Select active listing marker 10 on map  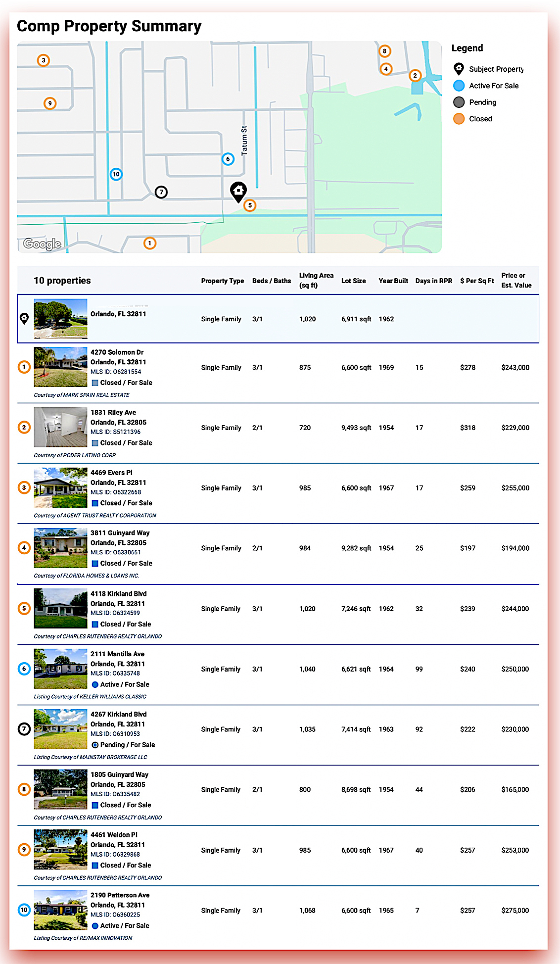[116, 174]
